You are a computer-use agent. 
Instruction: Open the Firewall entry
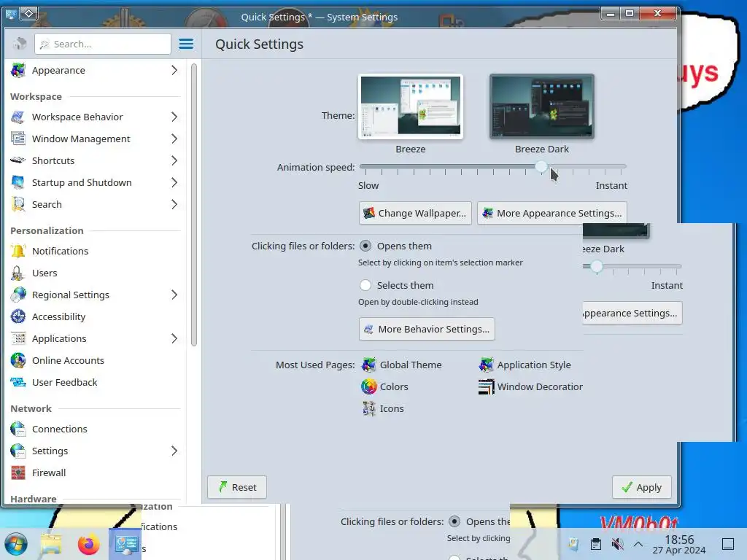(x=96, y=472)
